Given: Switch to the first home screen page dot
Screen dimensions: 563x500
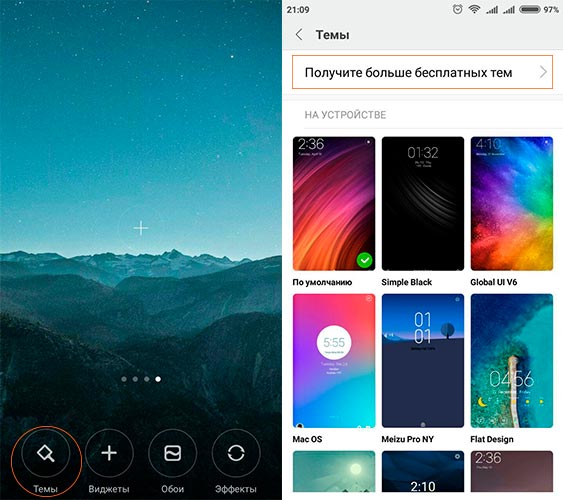Looking at the screenshot, I should coord(124,379).
